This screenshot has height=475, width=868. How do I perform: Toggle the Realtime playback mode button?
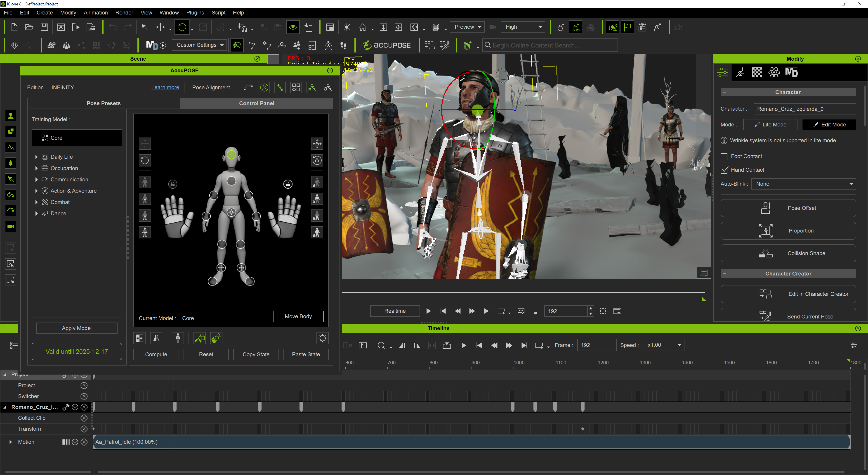(x=395, y=311)
